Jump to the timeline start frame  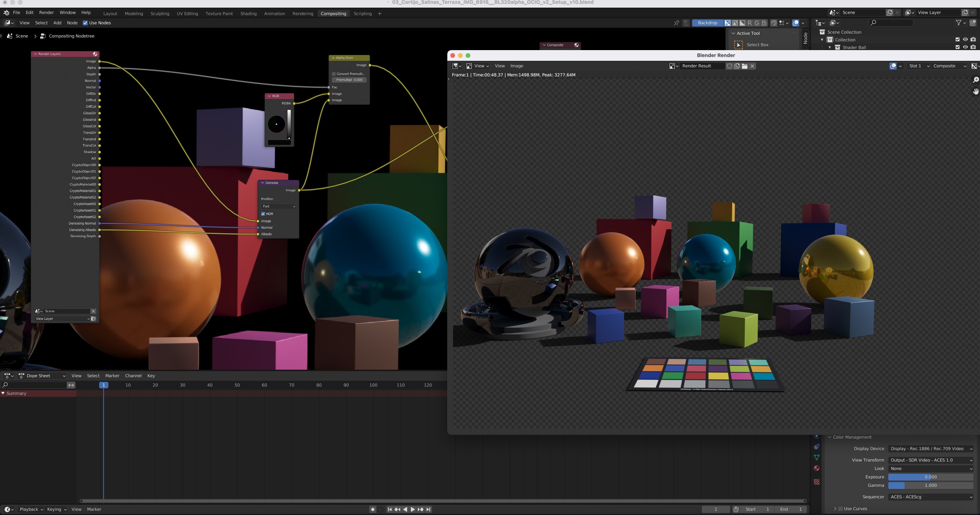[389, 509]
